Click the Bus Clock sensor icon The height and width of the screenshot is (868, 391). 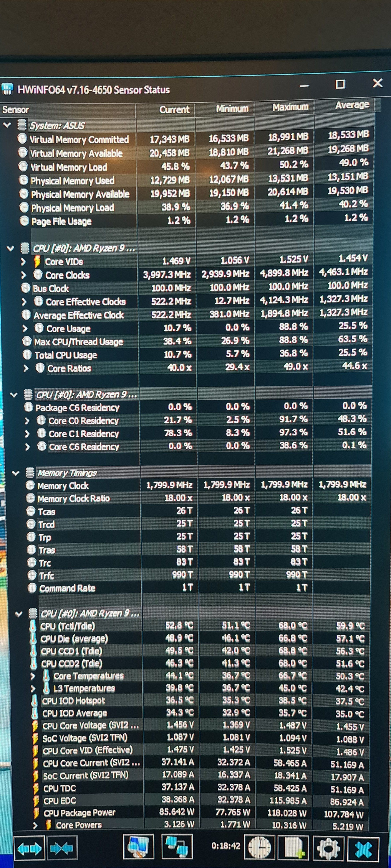click(26, 288)
